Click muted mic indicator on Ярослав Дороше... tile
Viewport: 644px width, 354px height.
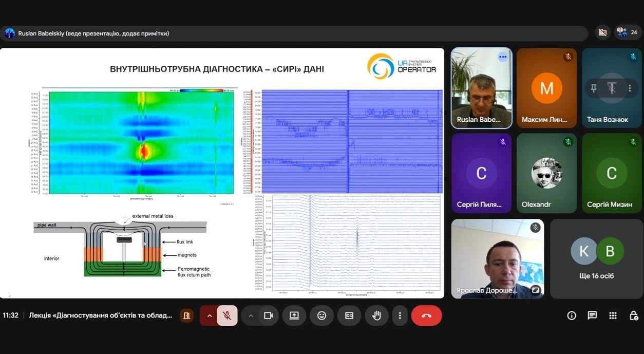coord(536,228)
